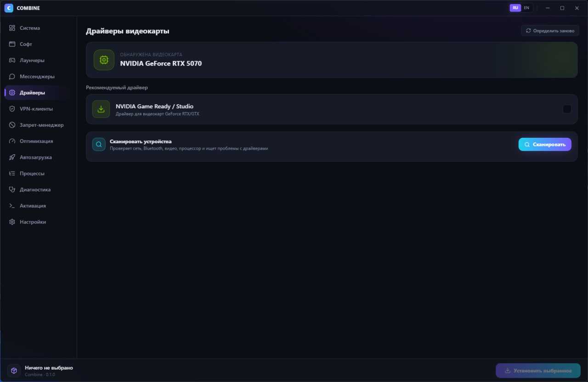Click the Определить заново button
Image resolution: width=588 pixels, height=382 pixels.
pyautogui.click(x=550, y=31)
